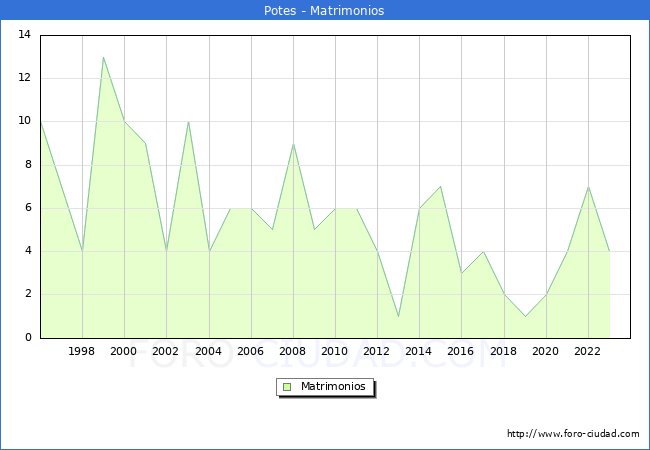650x450 pixels.
Task: Click the y-axis value 6
Action: click(28, 208)
